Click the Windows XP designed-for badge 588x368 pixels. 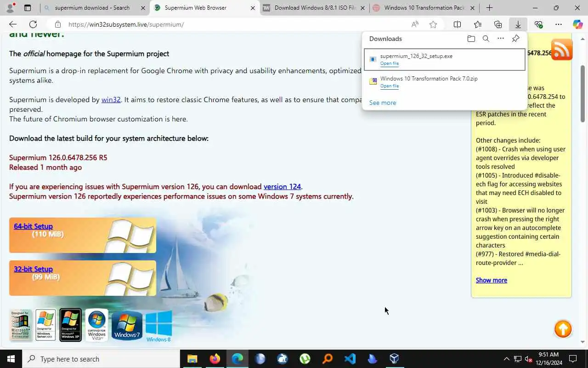pos(70,325)
